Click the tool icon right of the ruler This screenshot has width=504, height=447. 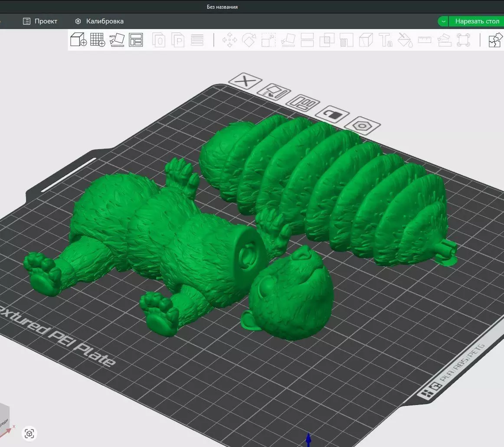(445, 40)
